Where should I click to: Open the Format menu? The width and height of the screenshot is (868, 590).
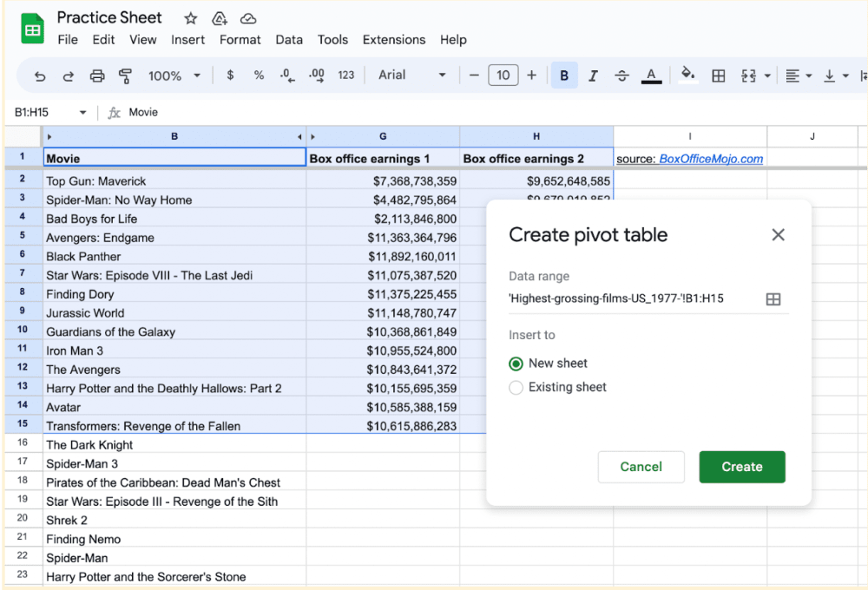(x=240, y=40)
